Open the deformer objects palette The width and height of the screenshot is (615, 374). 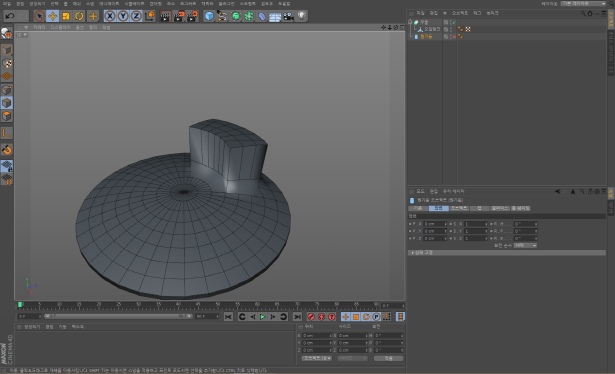coord(262,16)
